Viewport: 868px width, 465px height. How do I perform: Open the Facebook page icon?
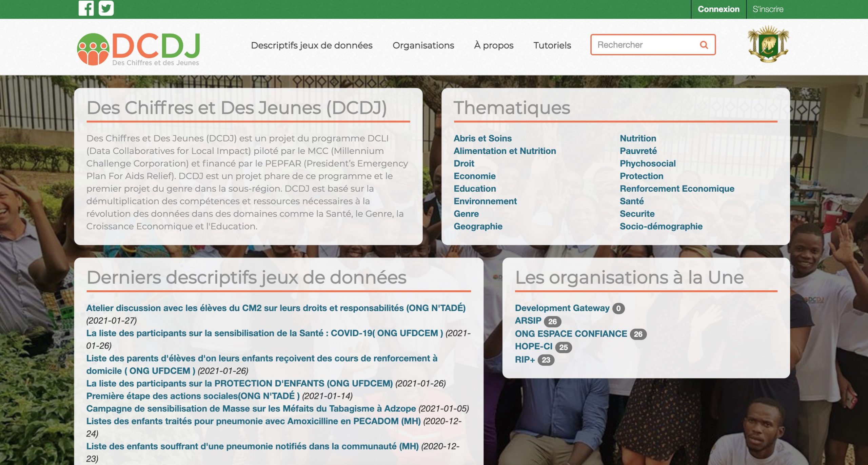pos(87,8)
